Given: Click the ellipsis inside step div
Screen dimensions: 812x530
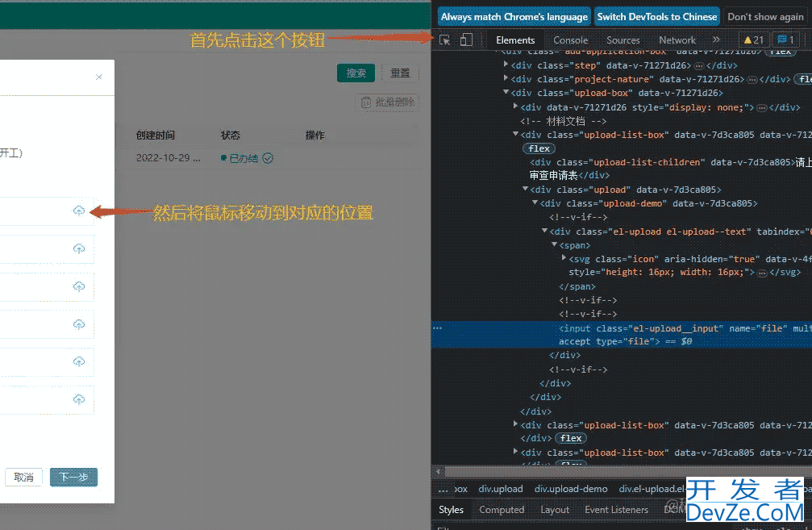Looking at the screenshot, I should (x=699, y=66).
